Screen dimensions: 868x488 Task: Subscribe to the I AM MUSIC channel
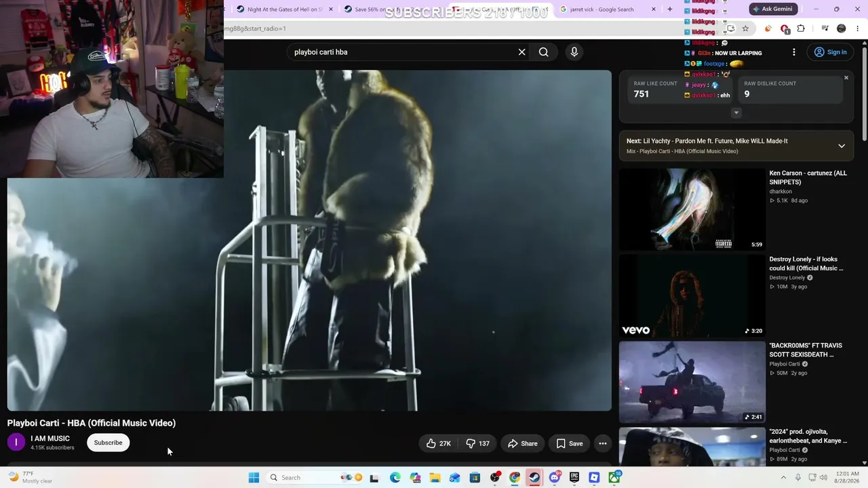pos(108,443)
